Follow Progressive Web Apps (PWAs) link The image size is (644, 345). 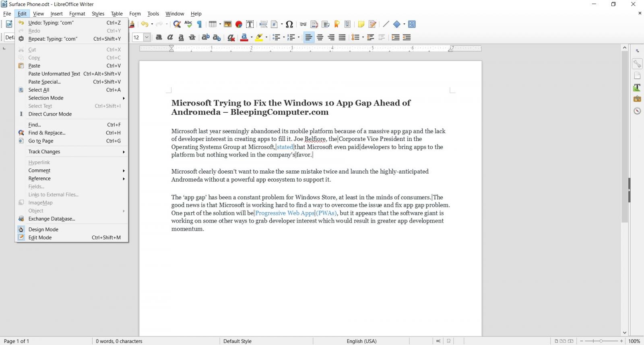(296, 213)
